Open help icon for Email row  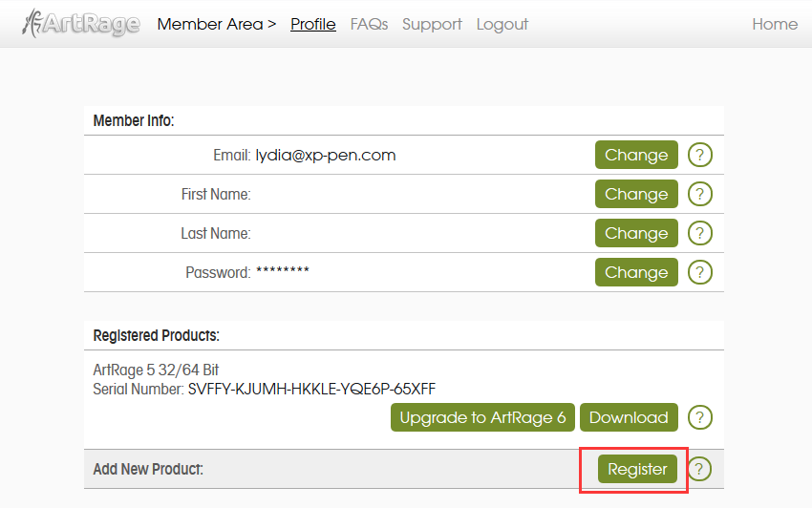tap(699, 155)
